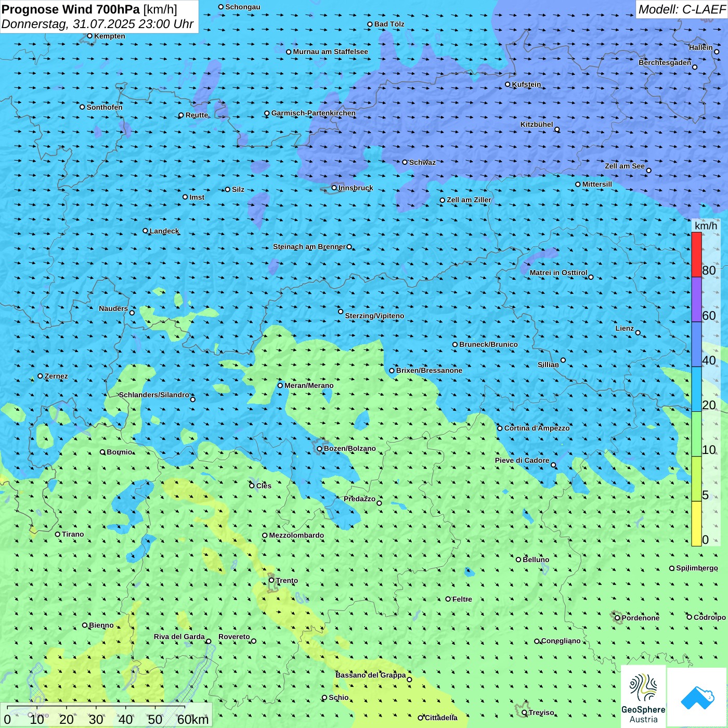Viewport: 728px width, 728px height.
Task: Click the Meran/Merano marker
Action: coord(280,385)
